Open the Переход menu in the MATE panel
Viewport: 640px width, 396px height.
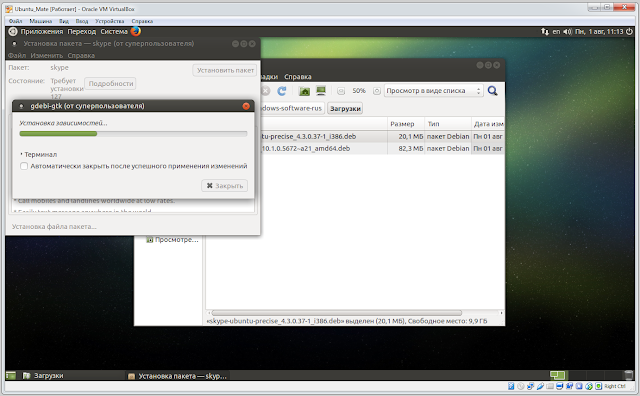tap(82, 31)
